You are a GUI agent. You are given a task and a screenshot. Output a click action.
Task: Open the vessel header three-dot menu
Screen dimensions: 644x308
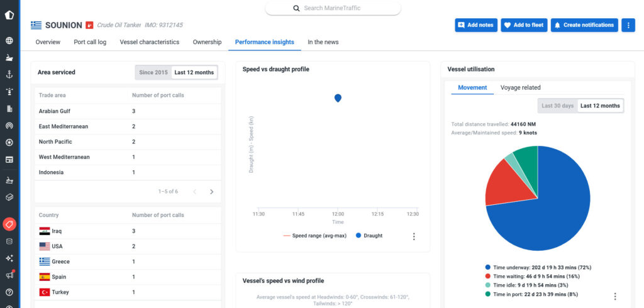click(628, 25)
